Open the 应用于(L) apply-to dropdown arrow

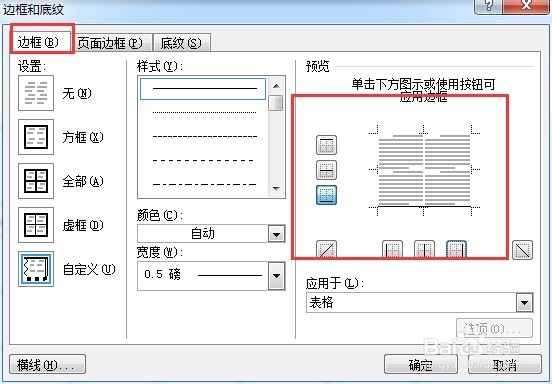(525, 302)
